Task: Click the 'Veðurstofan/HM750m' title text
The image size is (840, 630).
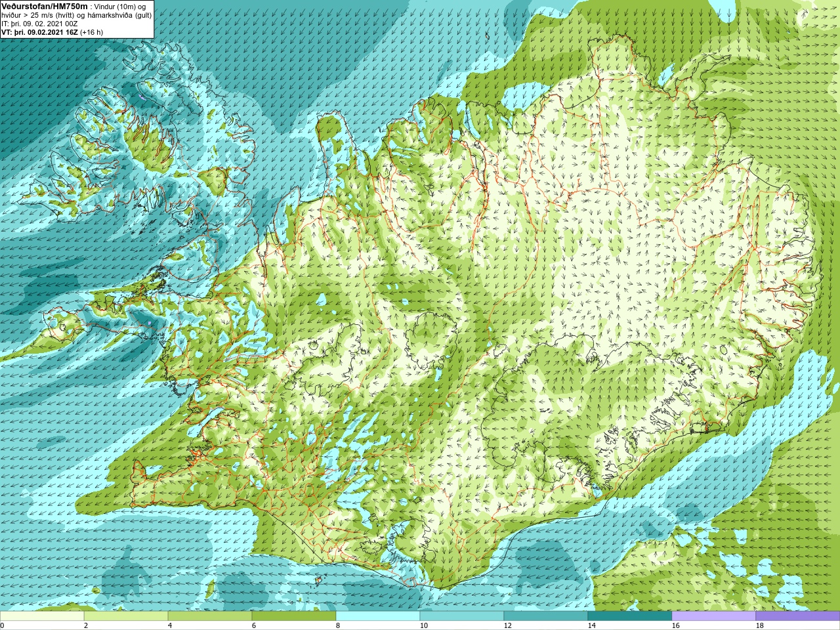Action: (x=45, y=6)
